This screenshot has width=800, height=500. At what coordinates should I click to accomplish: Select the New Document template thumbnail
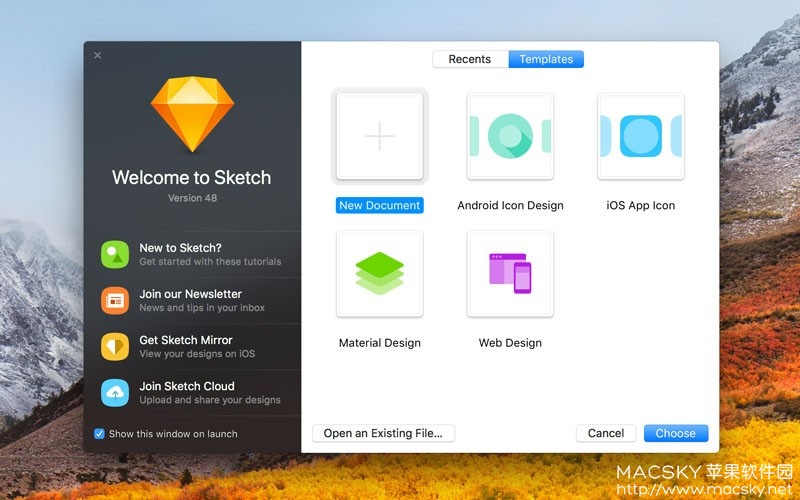tap(380, 136)
